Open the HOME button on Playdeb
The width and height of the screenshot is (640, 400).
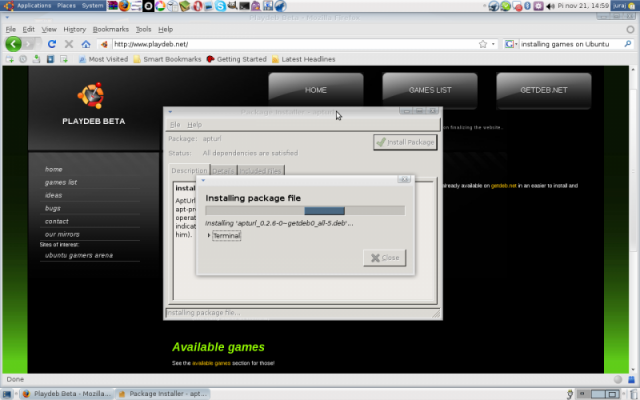316,90
